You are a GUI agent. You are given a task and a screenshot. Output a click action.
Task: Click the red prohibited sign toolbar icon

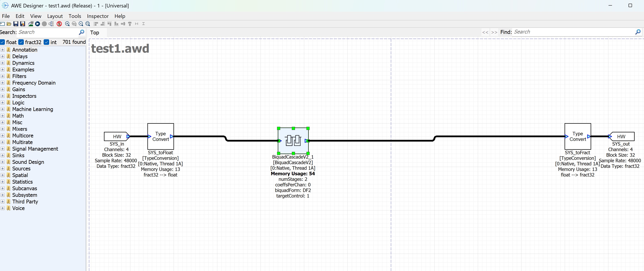coord(59,24)
